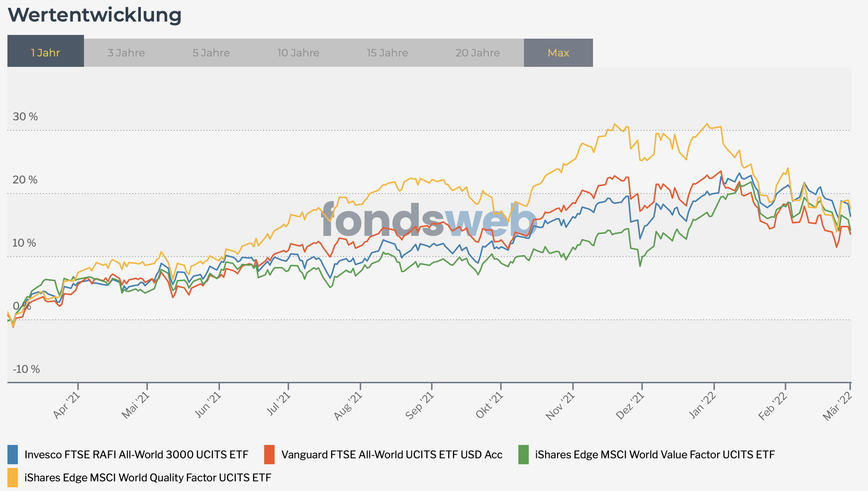Show the Max time range

tap(558, 53)
